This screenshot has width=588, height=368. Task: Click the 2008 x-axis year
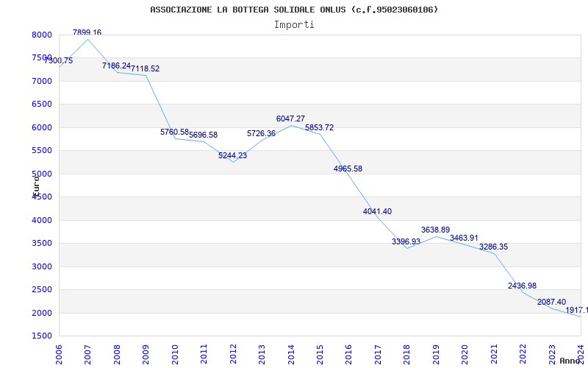[117, 355]
